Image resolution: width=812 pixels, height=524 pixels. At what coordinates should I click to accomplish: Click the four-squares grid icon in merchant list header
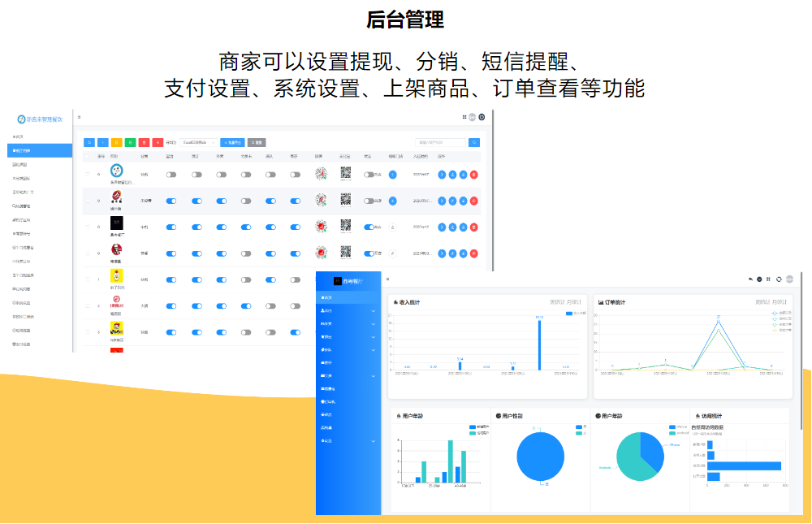[x=464, y=117]
